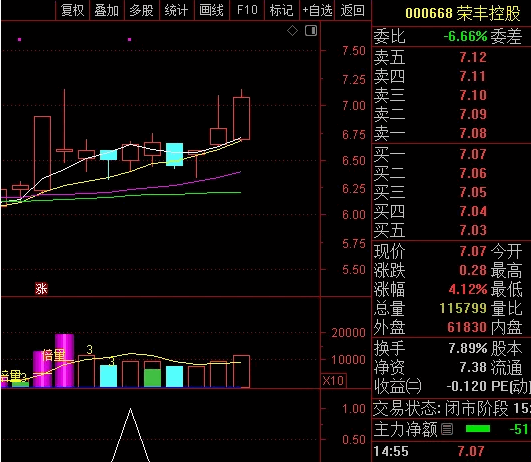Click the 外盘 value 61830
Image resolution: width=531 pixels, height=462 pixels.
pos(467,327)
